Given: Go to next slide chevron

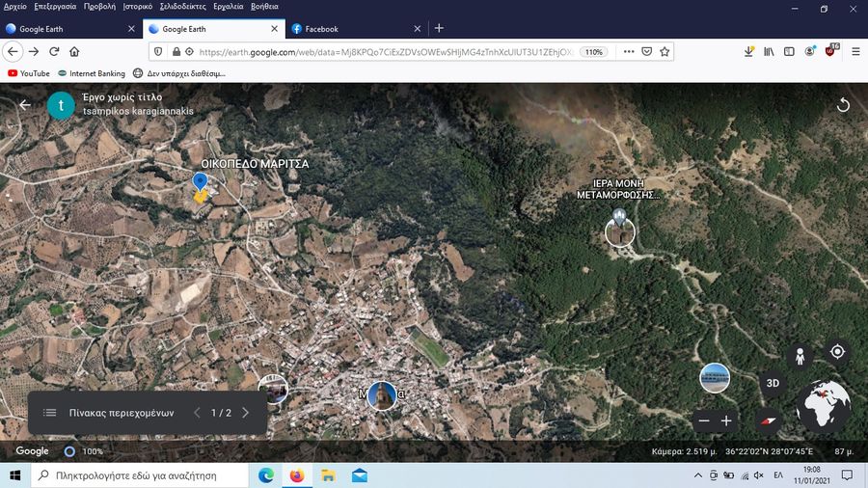Looking at the screenshot, I should pyautogui.click(x=246, y=413).
